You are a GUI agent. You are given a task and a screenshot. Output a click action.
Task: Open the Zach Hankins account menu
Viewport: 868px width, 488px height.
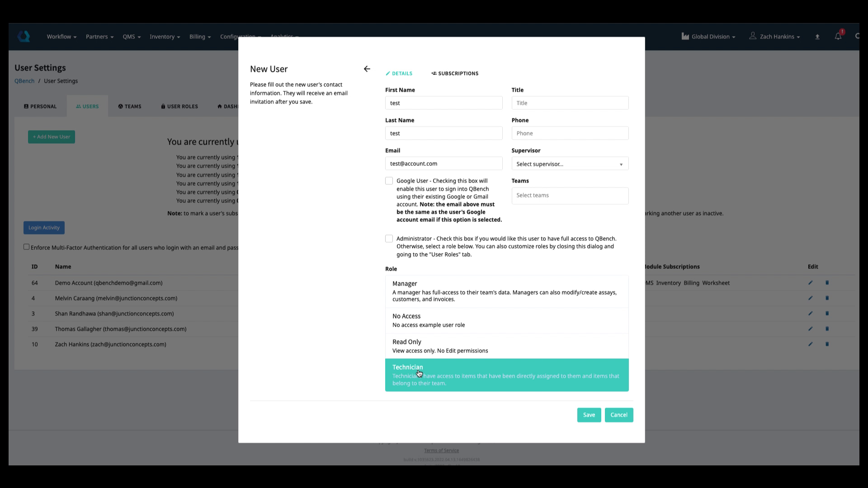(775, 37)
